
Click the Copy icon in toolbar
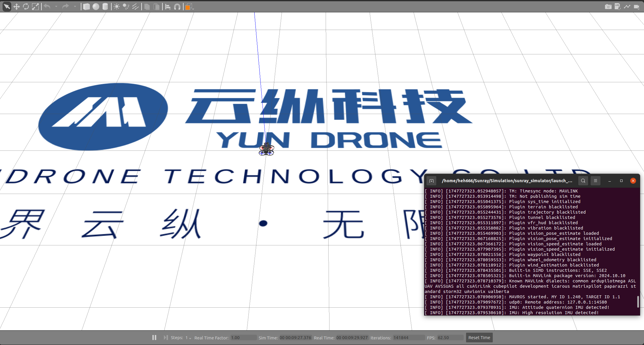[147, 6]
